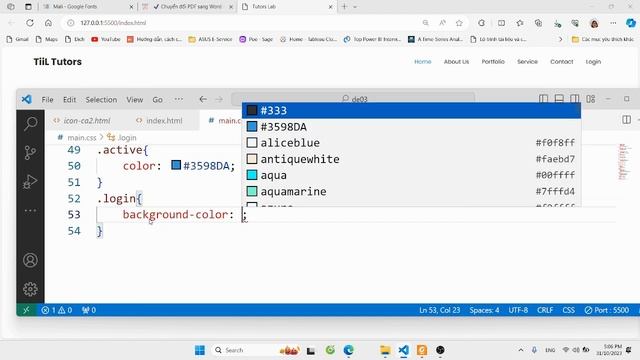Click the Home link on the webpage
The height and width of the screenshot is (360, 640).
coord(422,62)
